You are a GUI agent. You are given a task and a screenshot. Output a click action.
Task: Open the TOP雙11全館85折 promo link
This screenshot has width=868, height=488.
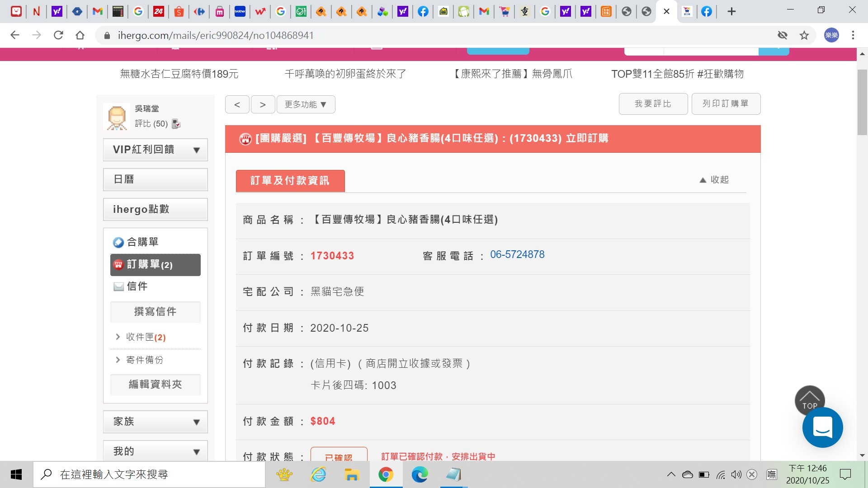pos(677,74)
